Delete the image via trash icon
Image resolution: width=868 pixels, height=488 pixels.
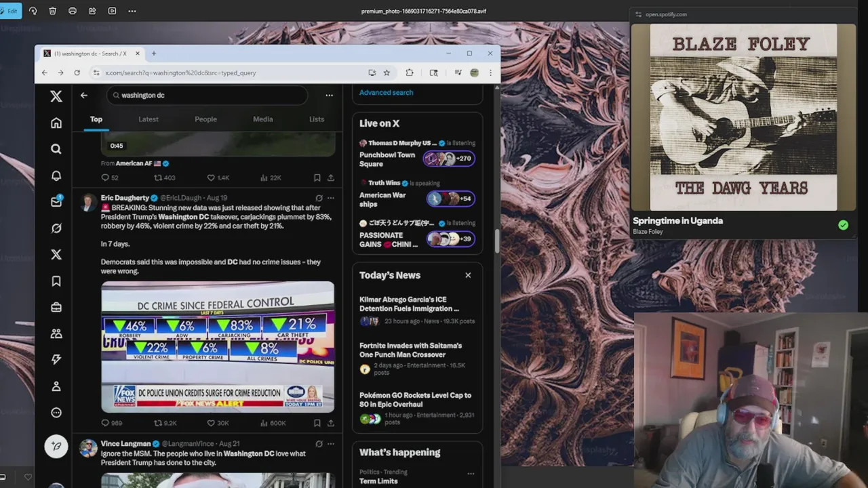tap(53, 11)
